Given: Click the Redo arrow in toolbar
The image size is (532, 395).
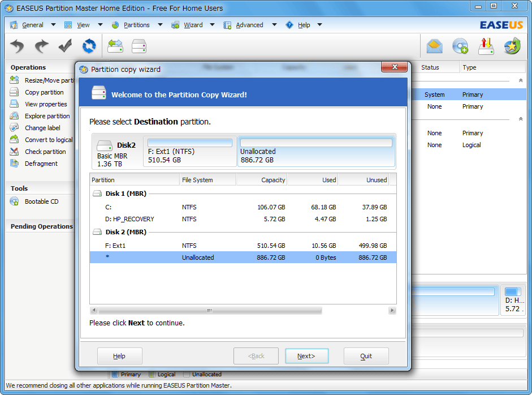Looking at the screenshot, I should click(41, 46).
